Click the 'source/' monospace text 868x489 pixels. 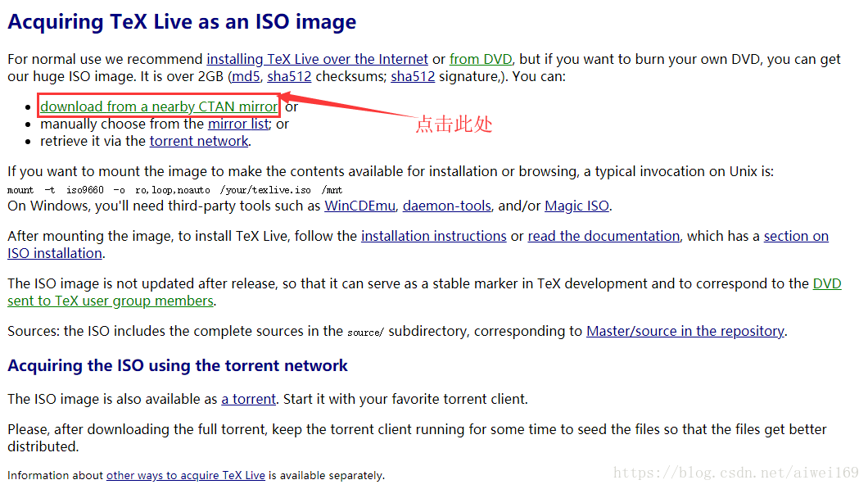(x=365, y=333)
